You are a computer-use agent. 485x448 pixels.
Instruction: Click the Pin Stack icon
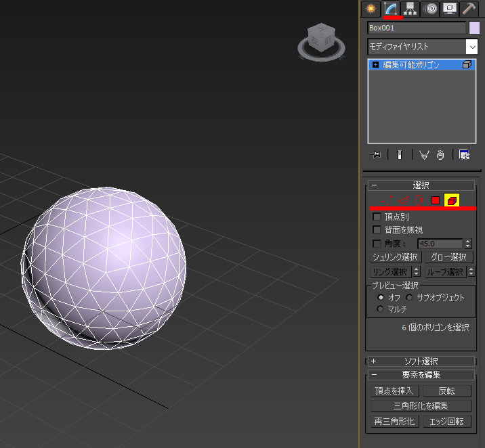375,155
